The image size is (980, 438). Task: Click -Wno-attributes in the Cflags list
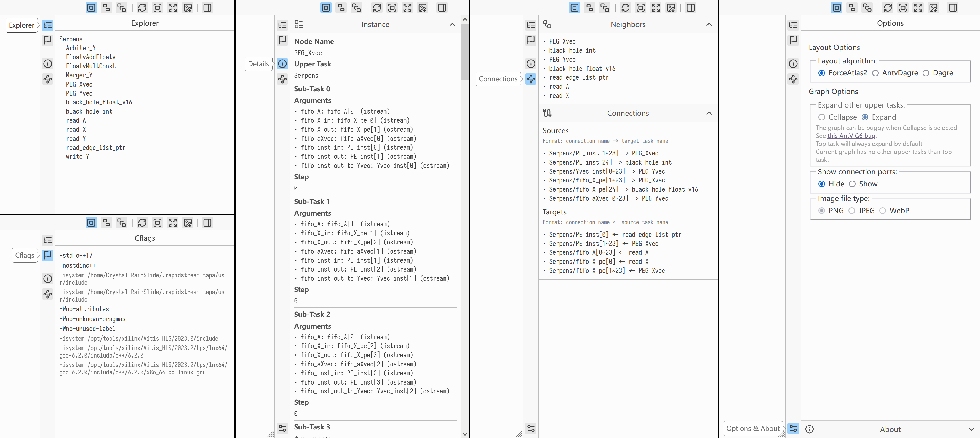[x=84, y=309]
